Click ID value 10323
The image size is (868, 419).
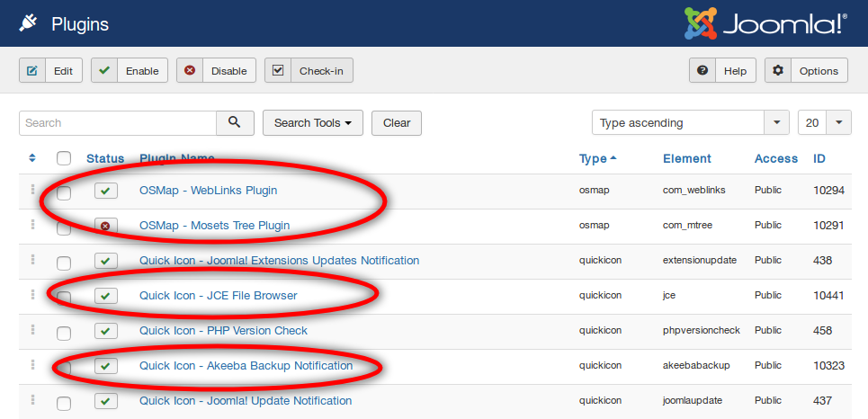[828, 365]
